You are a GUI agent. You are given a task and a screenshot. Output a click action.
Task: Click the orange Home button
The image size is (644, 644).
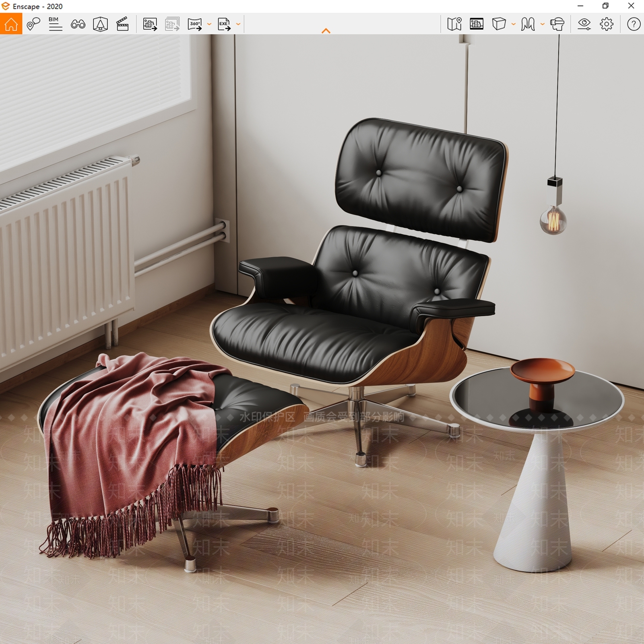[x=11, y=24]
